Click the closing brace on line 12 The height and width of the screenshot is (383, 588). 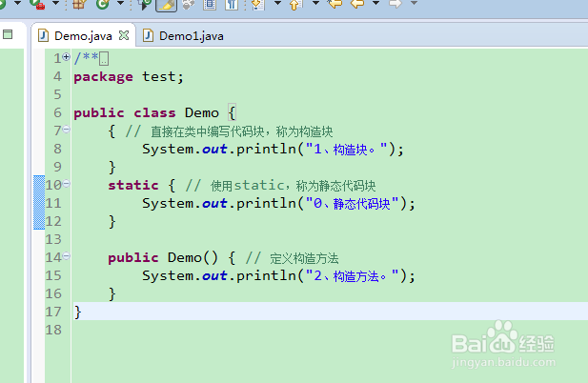[112, 221]
